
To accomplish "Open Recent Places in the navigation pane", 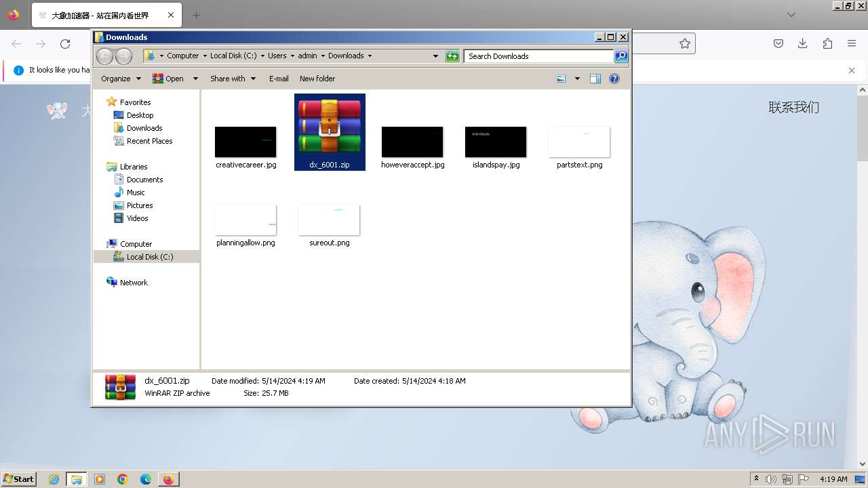I will tap(149, 141).
